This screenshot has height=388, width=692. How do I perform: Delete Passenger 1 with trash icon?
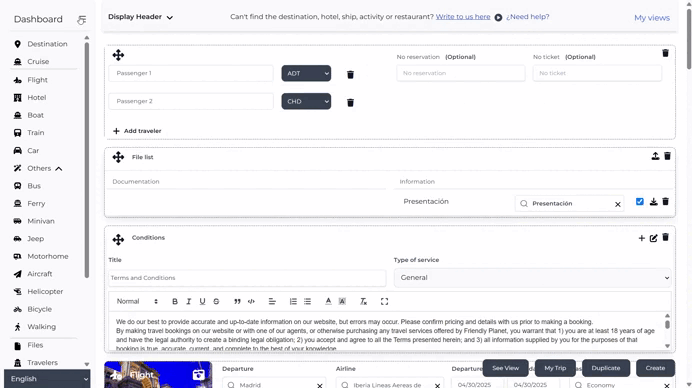tap(350, 75)
